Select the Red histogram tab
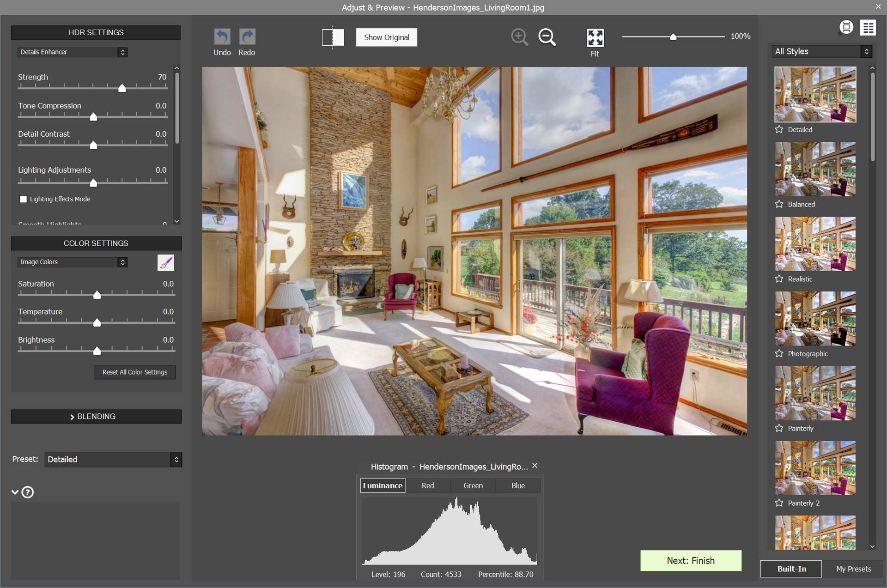Screen dimensions: 887x588 [428, 485]
